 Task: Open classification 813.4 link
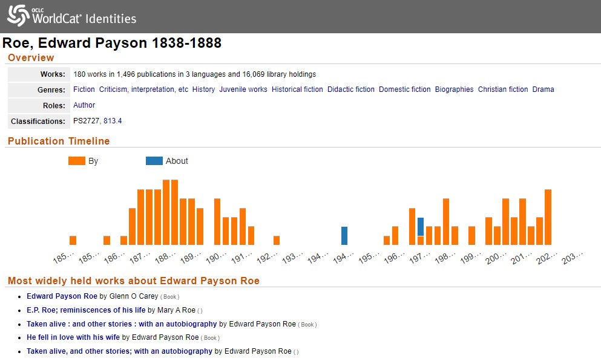pos(113,121)
